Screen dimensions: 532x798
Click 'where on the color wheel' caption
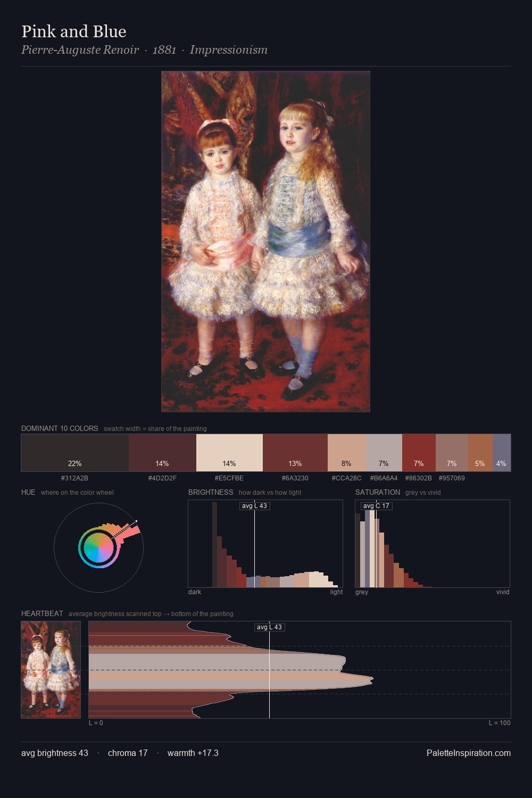coord(77,493)
